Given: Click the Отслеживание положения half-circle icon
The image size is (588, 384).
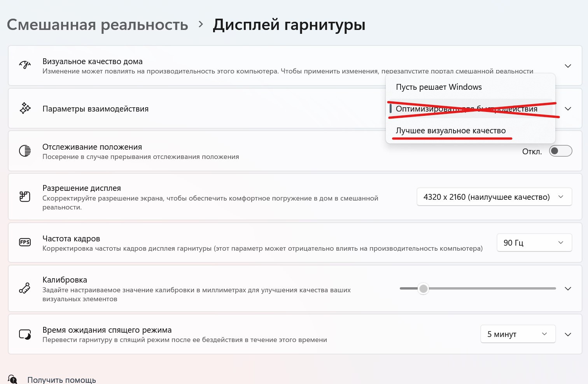Looking at the screenshot, I should pyautogui.click(x=25, y=150).
